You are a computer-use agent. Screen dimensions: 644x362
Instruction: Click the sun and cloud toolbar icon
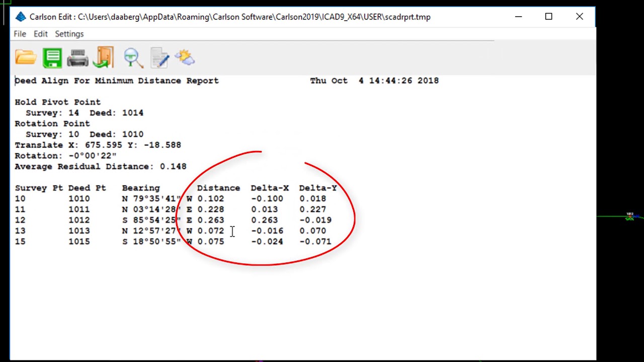[185, 57]
